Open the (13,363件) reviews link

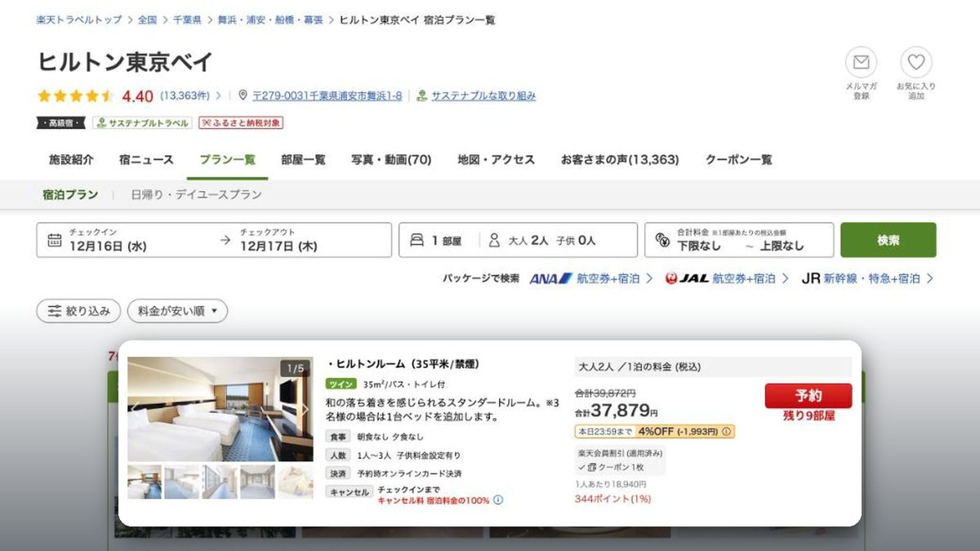[185, 96]
